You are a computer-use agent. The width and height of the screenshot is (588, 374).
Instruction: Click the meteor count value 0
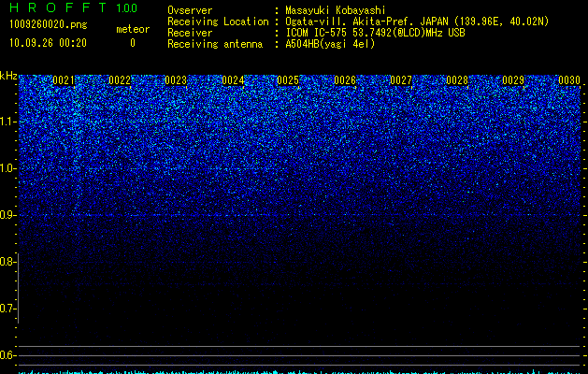133,43
